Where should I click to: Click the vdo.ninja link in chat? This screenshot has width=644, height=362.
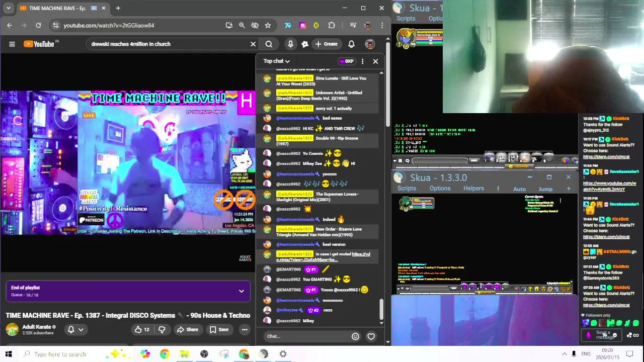(323, 257)
